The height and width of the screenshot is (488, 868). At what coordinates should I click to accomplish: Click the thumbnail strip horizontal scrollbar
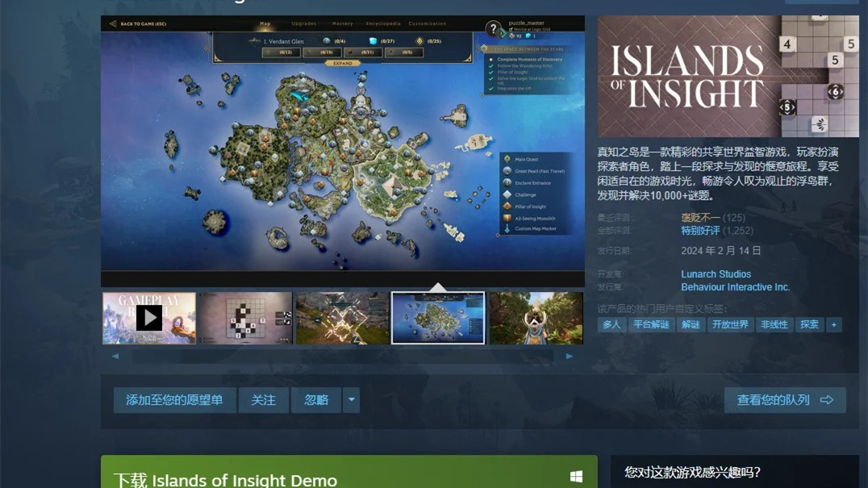pos(342,357)
